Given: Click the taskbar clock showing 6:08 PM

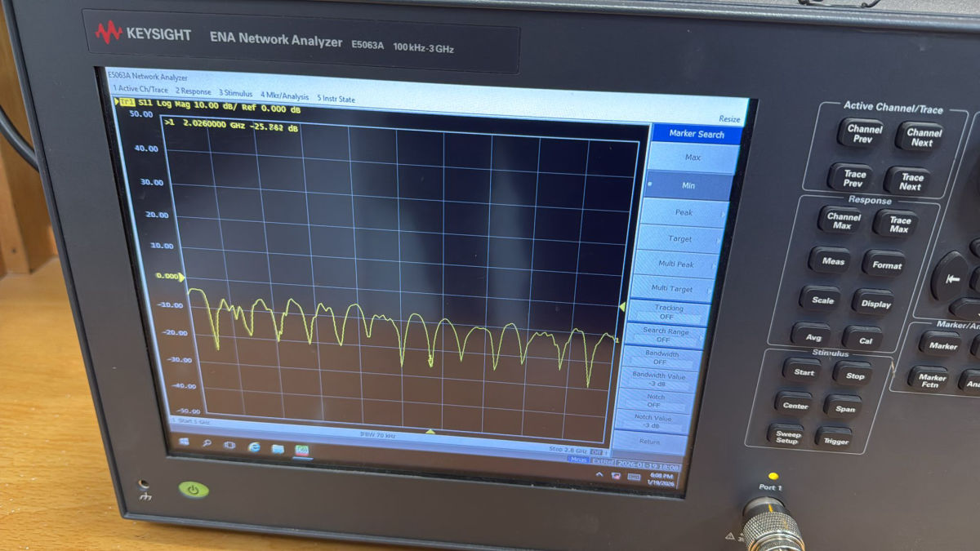Looking at the screenshot, I should pos(661,479).
